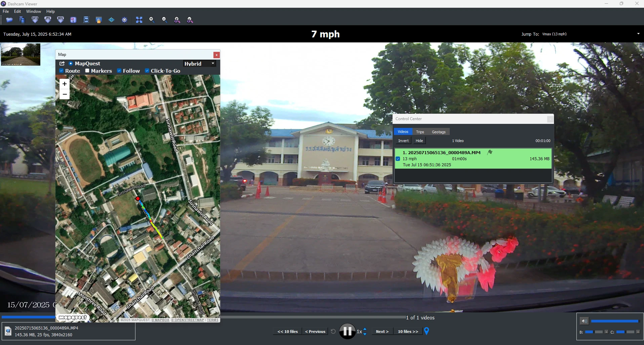Click the video file icon beside filename
The image size is (644, 345).
coord(8,332)
